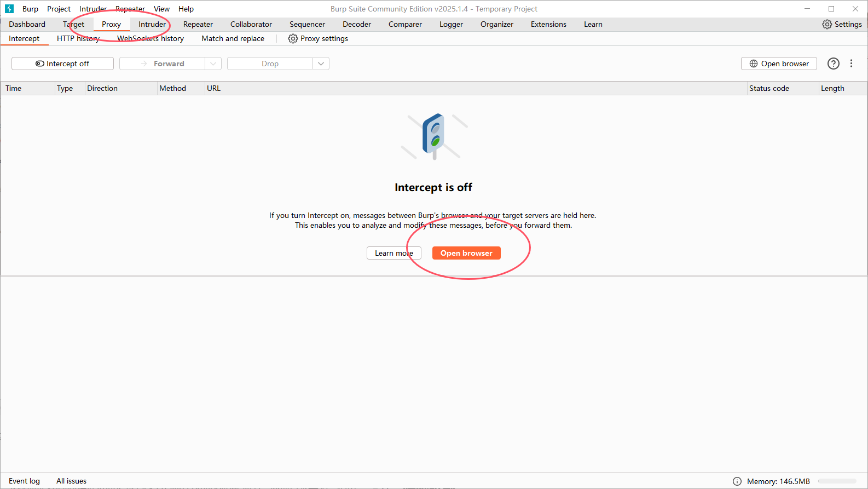
Task: Open the All issues panel
Action: pyautogui.click(x=71, y=481)
